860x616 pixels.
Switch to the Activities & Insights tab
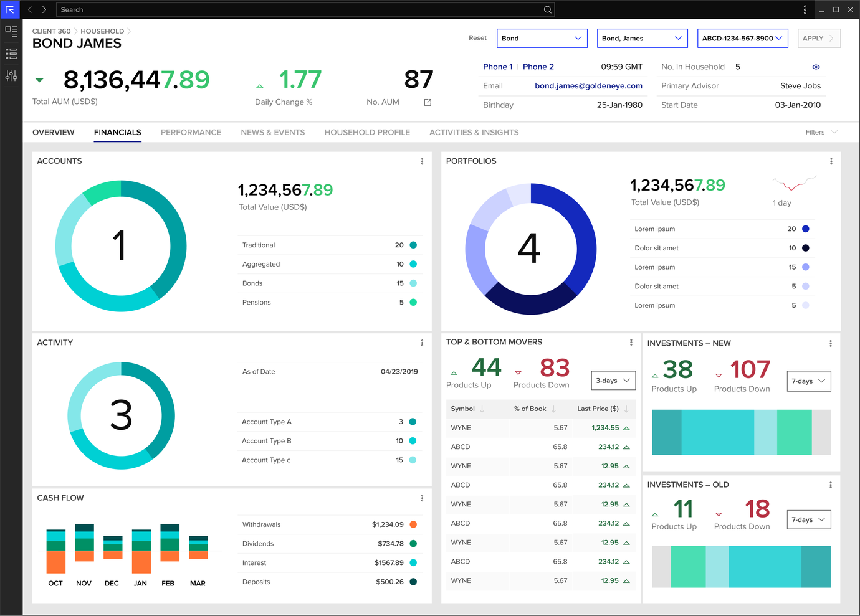[x=474, y=132]
